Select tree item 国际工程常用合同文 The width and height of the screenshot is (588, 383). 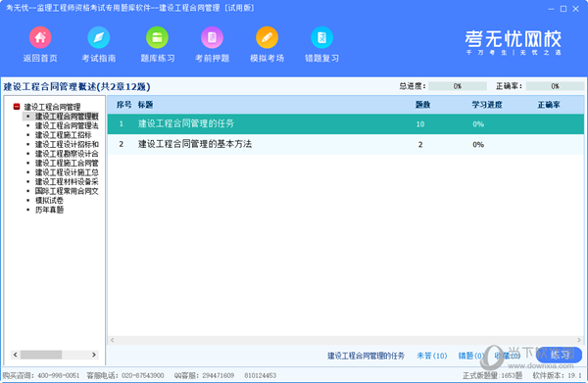(67, 191)
